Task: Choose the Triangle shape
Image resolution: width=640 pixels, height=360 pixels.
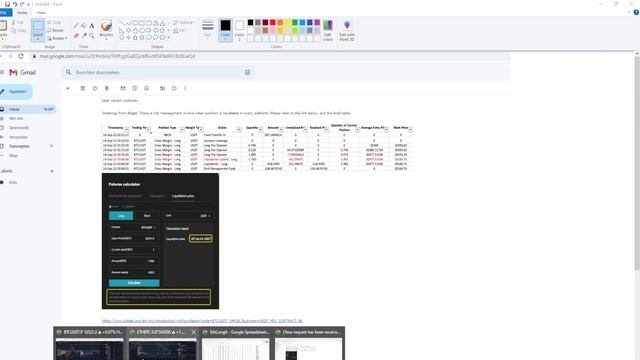Action: coord(162,23)
